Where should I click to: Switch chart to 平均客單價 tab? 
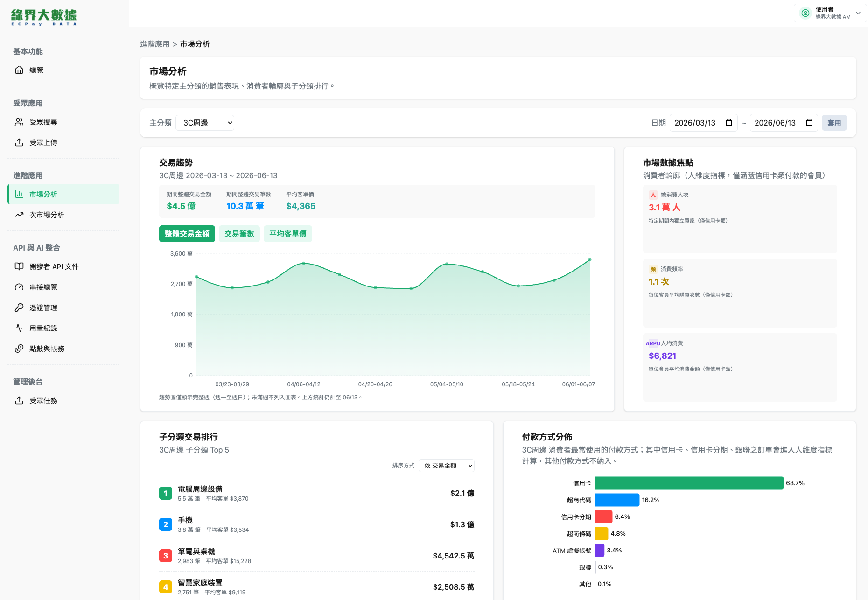click(288, 234)
